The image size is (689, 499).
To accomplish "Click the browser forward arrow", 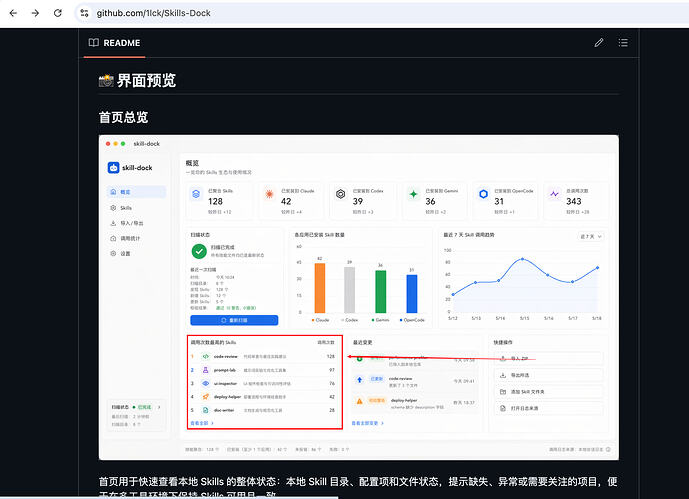I will [x=36, y=13].
